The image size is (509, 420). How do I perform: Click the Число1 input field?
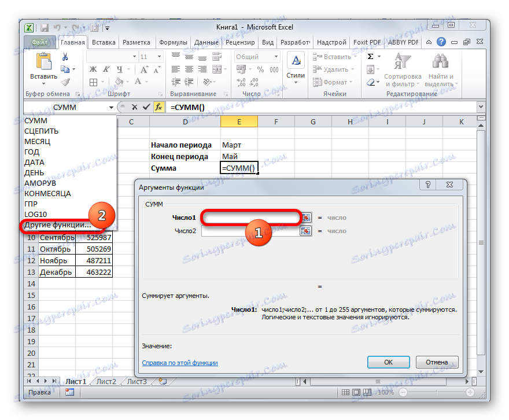(x=251, y=218)
